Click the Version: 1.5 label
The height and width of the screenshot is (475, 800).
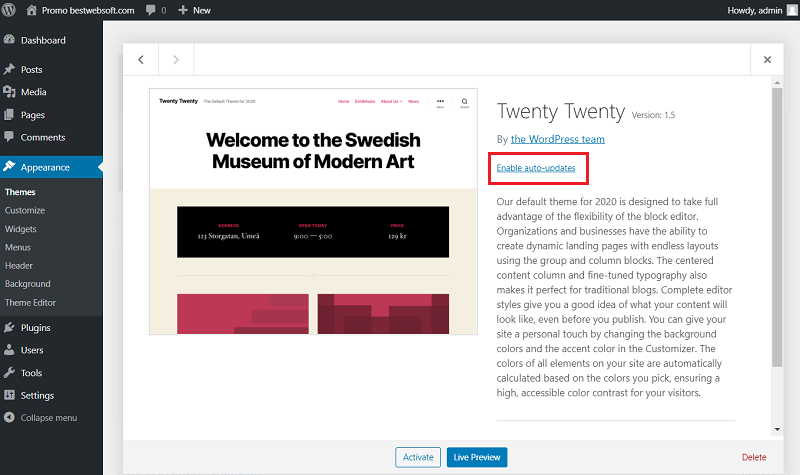click(653, 115)
